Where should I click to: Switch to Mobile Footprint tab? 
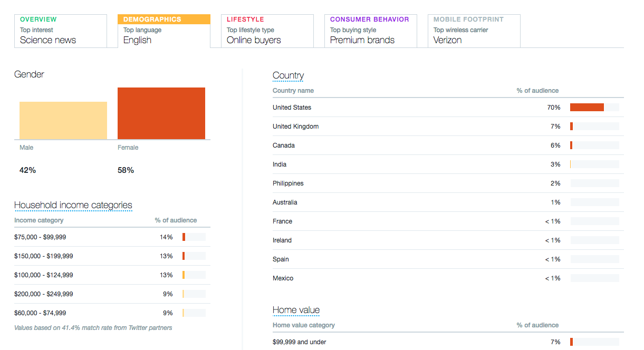474,31
